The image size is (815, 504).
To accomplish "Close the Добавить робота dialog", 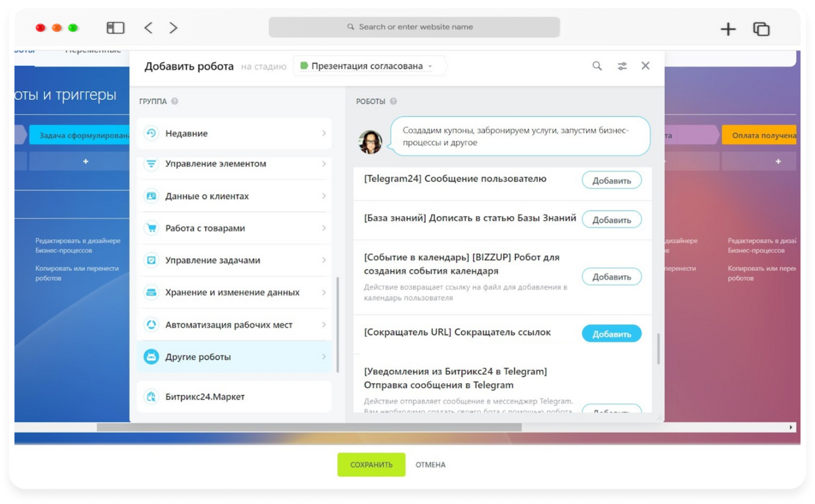I will [x=645, y=66].
